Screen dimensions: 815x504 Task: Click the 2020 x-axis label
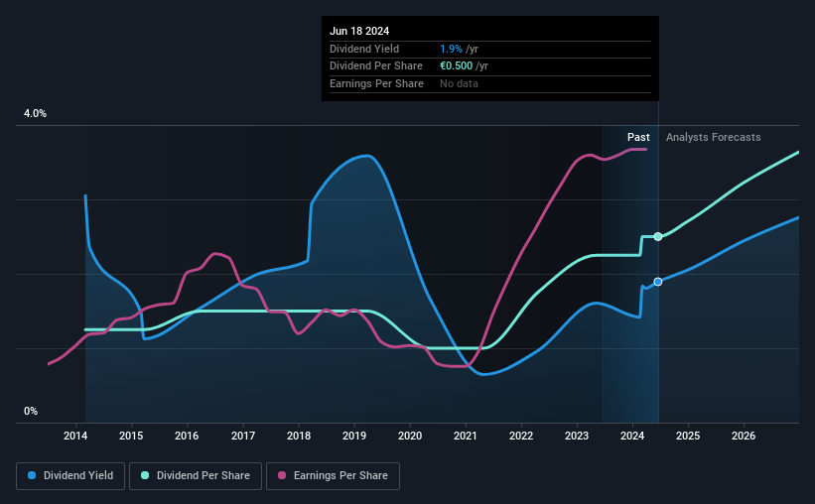click(x=410, y=436)
